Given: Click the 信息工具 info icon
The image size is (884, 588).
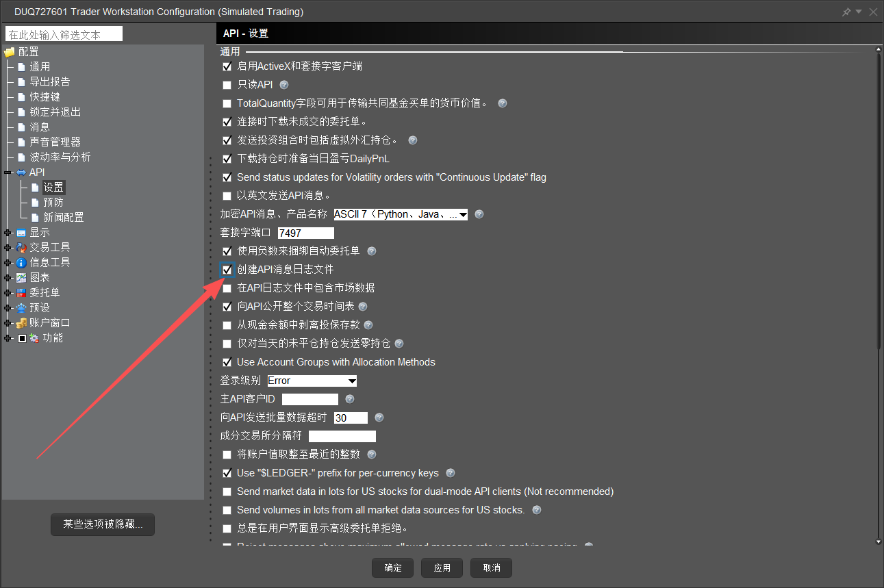Looking at the screenshot, I should pyautogui.click(x=21, y=263).
